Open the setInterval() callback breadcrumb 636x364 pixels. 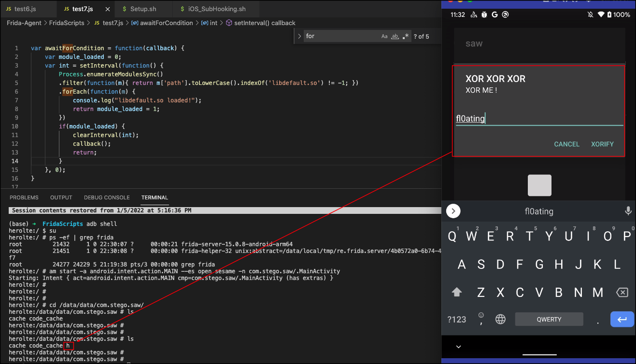(261, 23)
